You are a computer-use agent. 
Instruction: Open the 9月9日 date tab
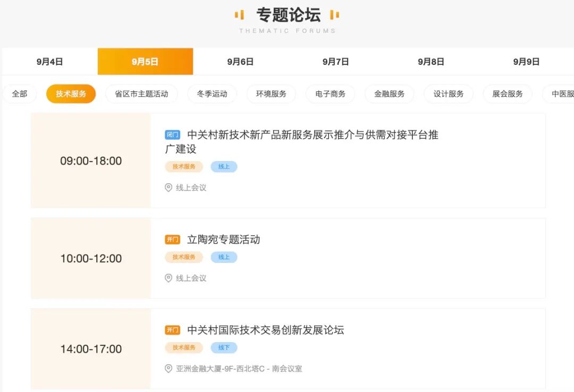click(526, 62)
